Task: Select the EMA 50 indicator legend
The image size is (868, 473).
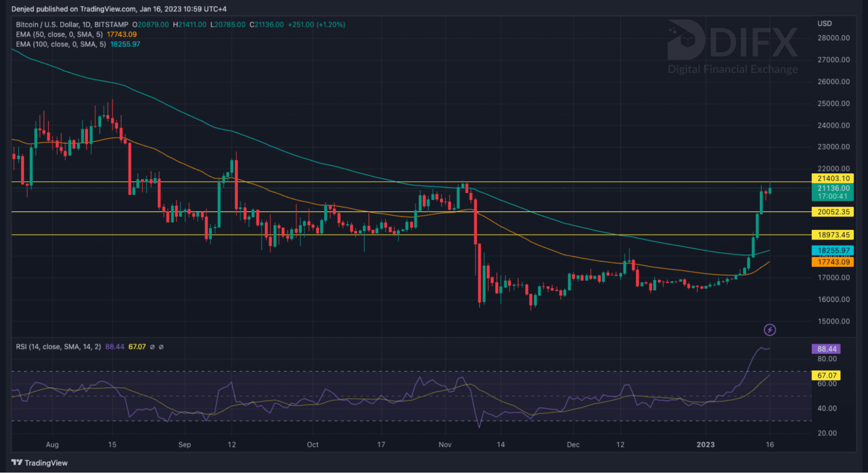Action: tap(59, 34)
